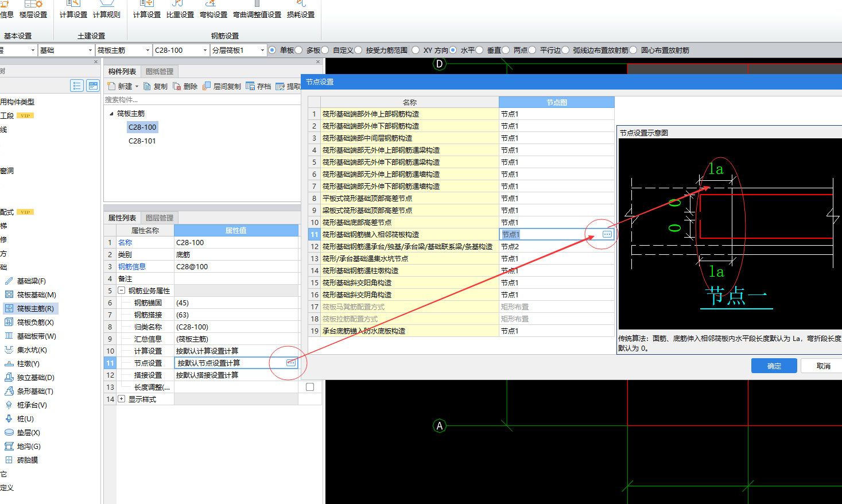The image size is (842, 504).
Task: Expand the 显示样式 property group
Action: (x=122, y=399)
